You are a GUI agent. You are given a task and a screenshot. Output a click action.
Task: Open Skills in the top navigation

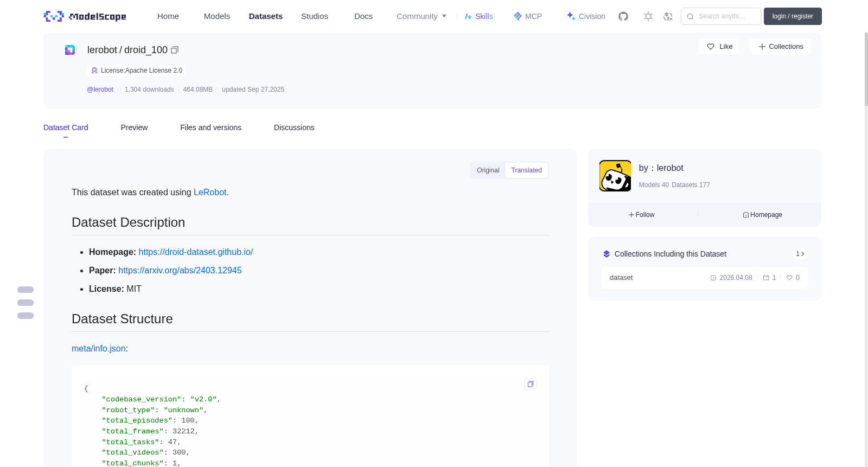(x=478, y=16)
